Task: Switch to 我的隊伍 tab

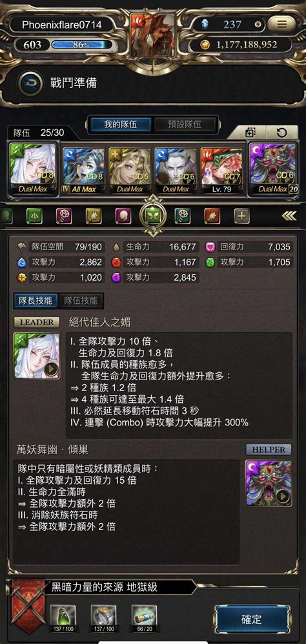Action: [x=121, y=124]
